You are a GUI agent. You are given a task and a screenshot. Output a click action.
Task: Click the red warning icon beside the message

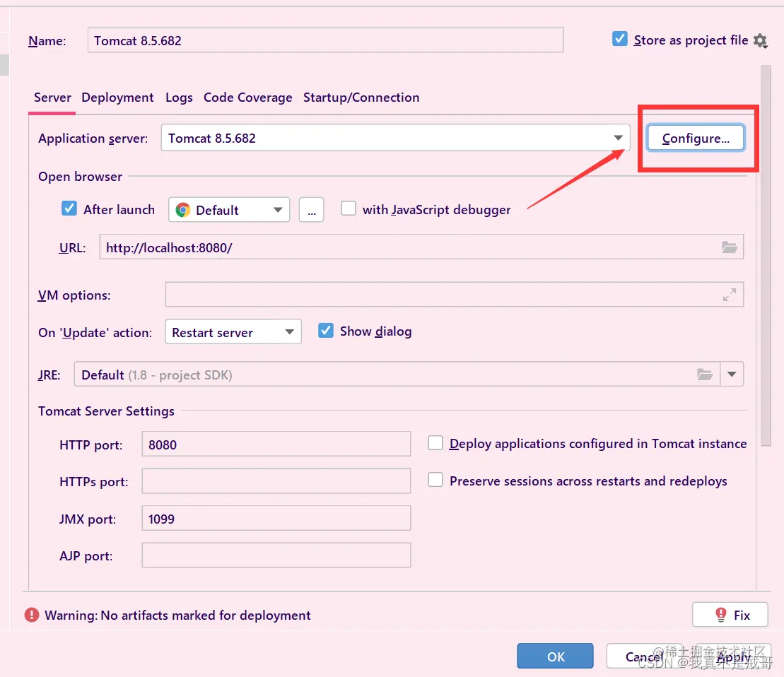pos(32,615)
